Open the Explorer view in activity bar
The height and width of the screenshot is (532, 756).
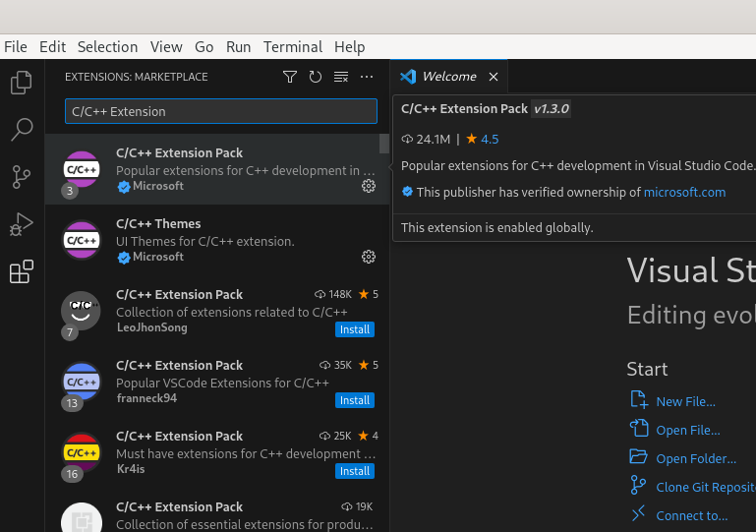point(21,84)
